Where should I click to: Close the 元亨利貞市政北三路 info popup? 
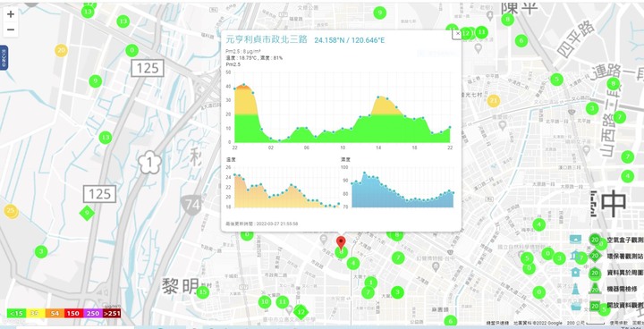pos(457,34)
